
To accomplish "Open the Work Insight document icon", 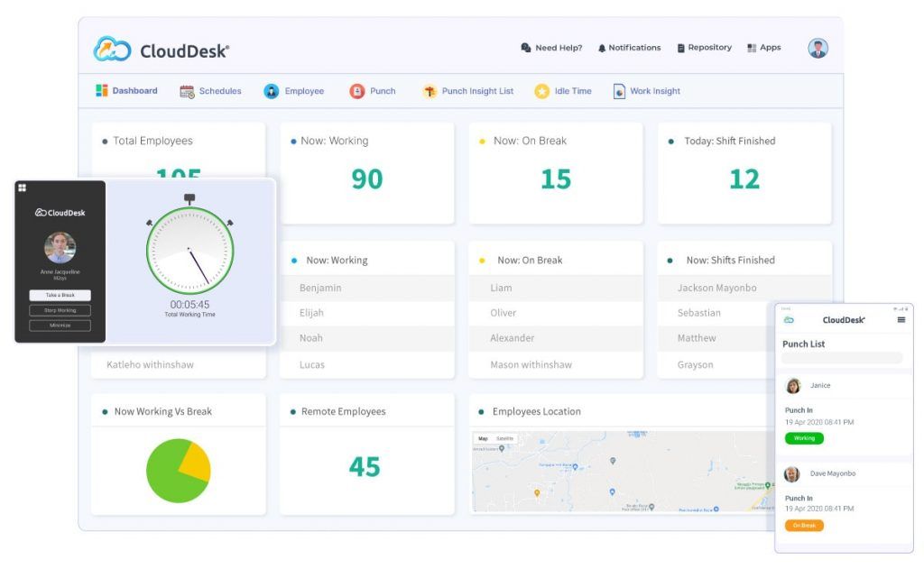I will pos(618,91).
